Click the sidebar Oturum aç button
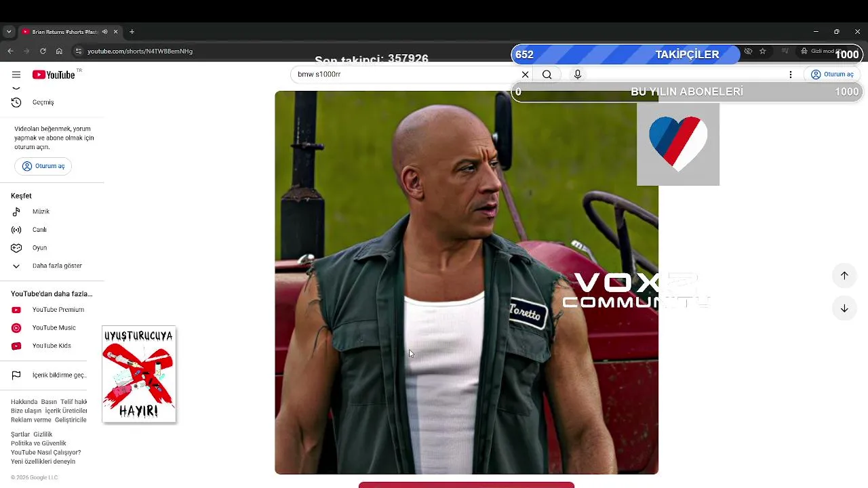 pyautogui.click(x=43, y=166)
